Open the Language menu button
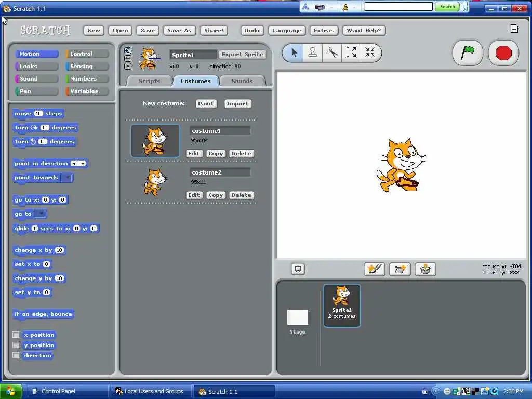 click(x=287, y=31)
